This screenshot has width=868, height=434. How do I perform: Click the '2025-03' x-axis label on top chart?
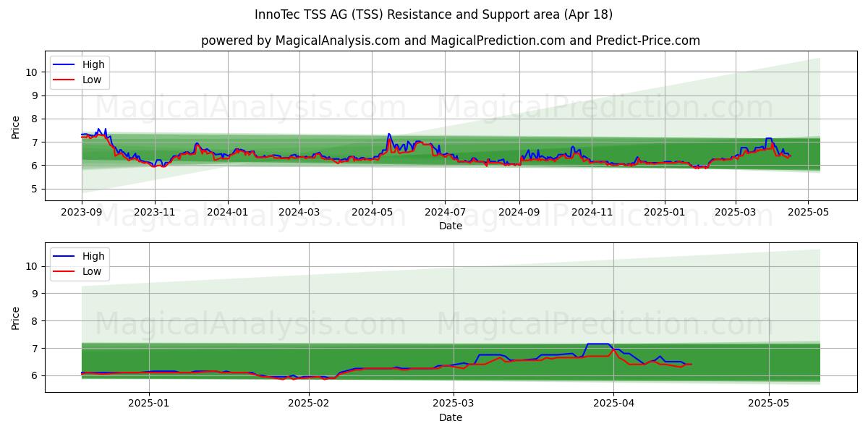pos(735,212)
